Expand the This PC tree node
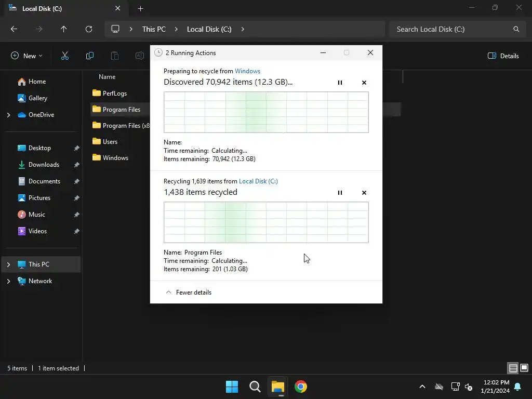This screenshot has height=399, width=532. [x=8, y=264]
